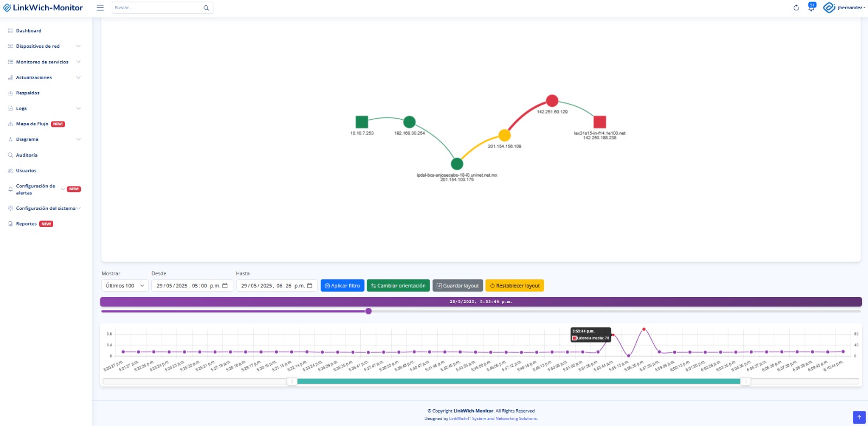Open calendar picker in Desde field
The width and height of the screenshot is (868, 426).
click(225, 286)
